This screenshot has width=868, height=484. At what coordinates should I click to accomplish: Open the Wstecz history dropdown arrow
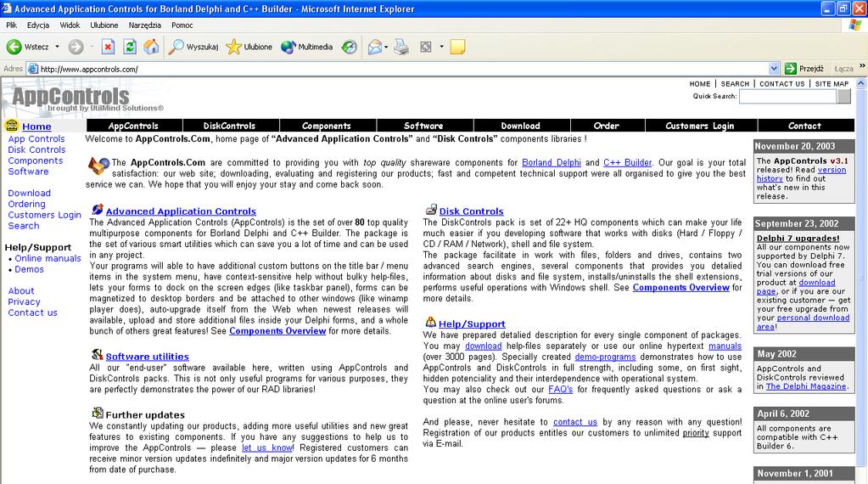(57, 47)
